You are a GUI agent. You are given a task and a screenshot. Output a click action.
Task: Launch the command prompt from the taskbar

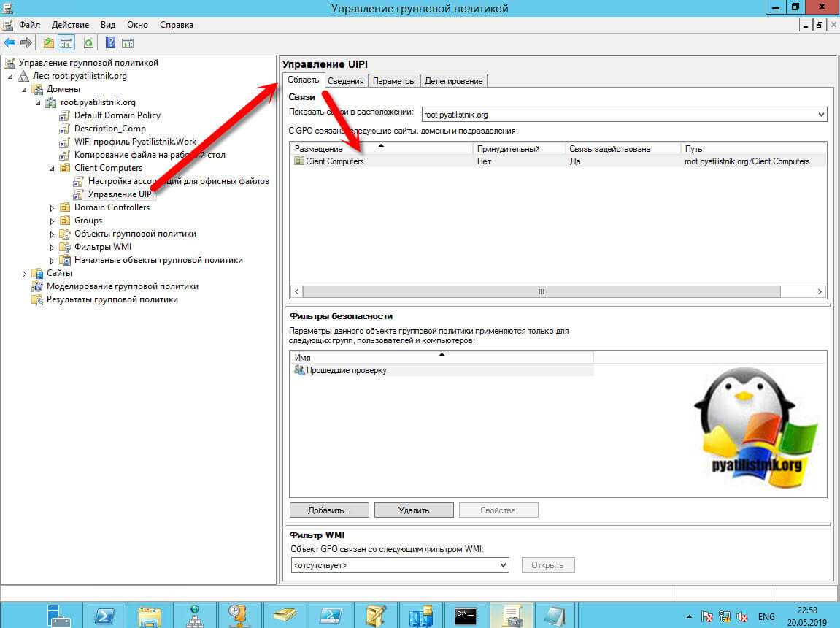466,613
